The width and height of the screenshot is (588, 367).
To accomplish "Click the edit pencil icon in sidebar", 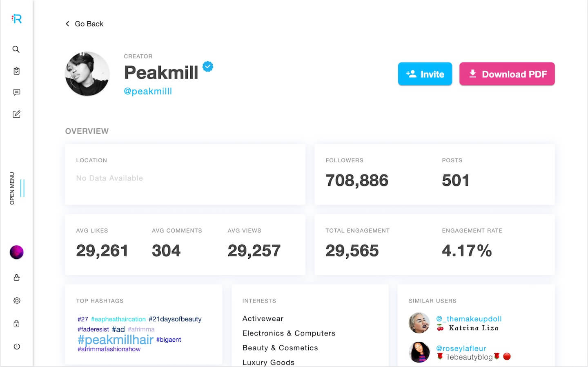I will [x=16, y=114].
